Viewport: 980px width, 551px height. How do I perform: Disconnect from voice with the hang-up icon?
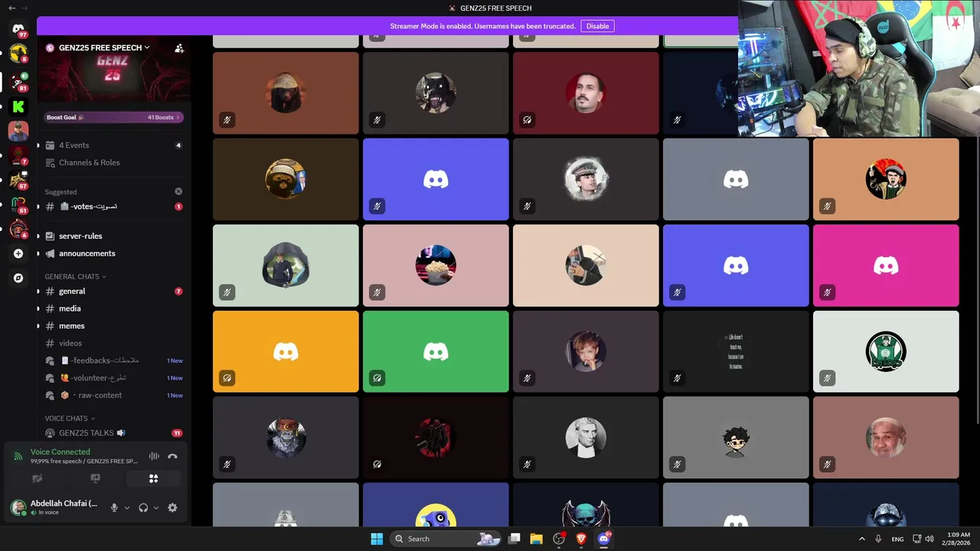(172, 456)
